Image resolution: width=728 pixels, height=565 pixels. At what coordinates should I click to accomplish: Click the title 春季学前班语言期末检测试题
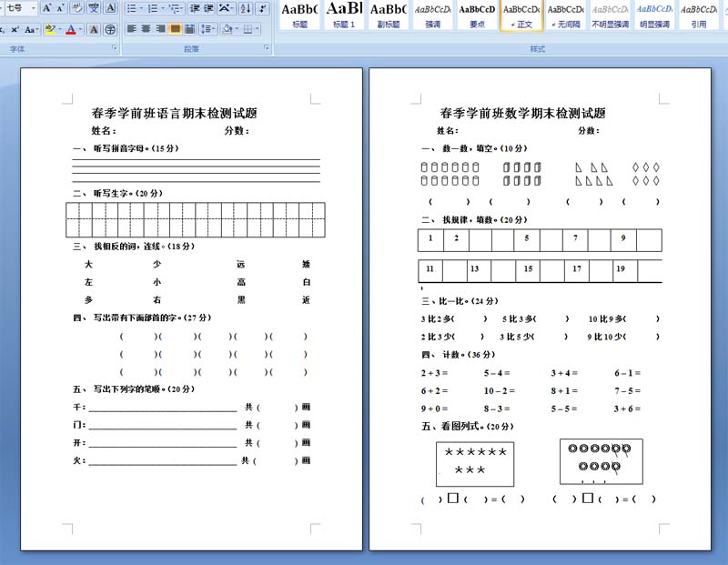(174, 114)
